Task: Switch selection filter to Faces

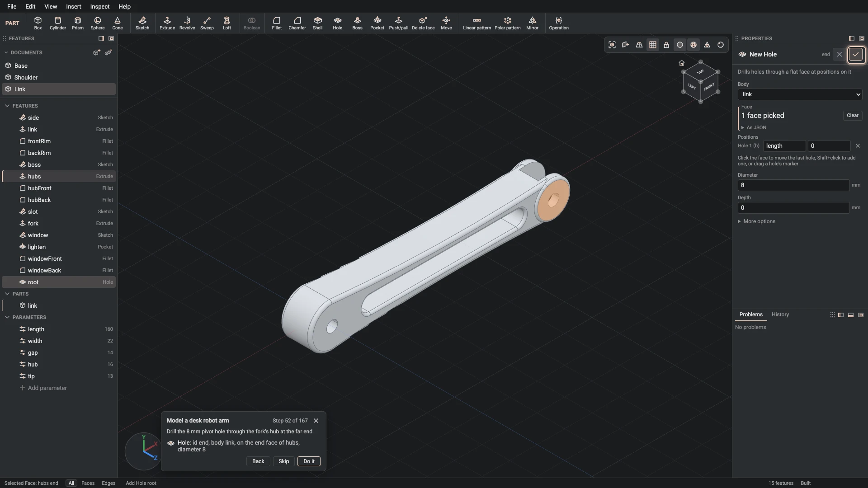Action: [88, 483]
